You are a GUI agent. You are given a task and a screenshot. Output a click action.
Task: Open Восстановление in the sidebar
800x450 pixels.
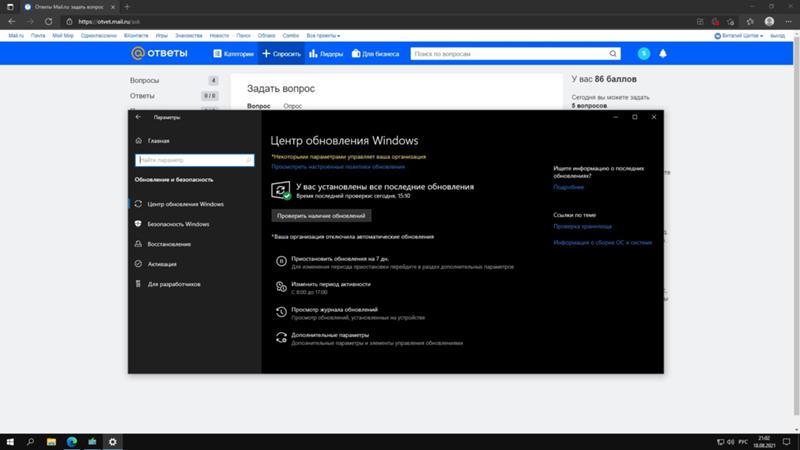(169, 244)
